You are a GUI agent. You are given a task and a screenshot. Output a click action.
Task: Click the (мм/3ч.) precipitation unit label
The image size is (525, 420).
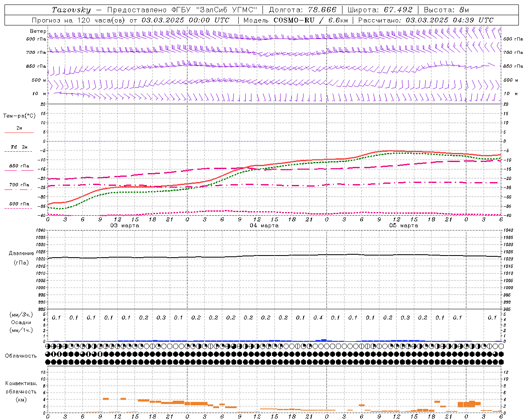click(21, 315)
